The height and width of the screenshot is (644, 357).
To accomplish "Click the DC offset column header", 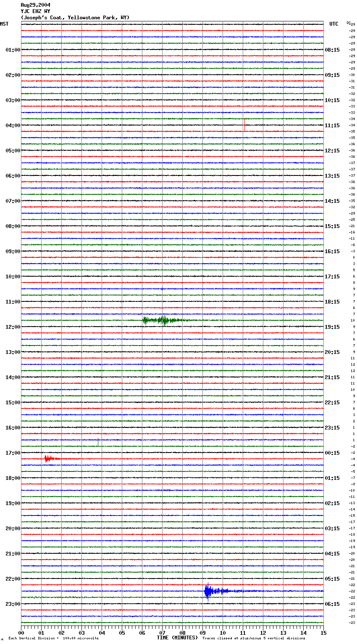I will (x=349, y=23).
